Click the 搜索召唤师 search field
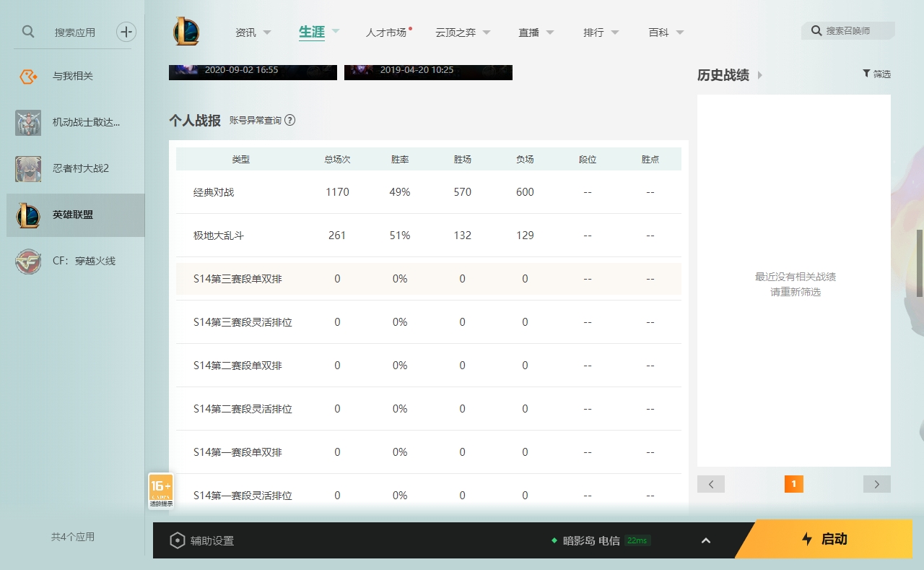This screenshot has height=570, width=924. 848,31
